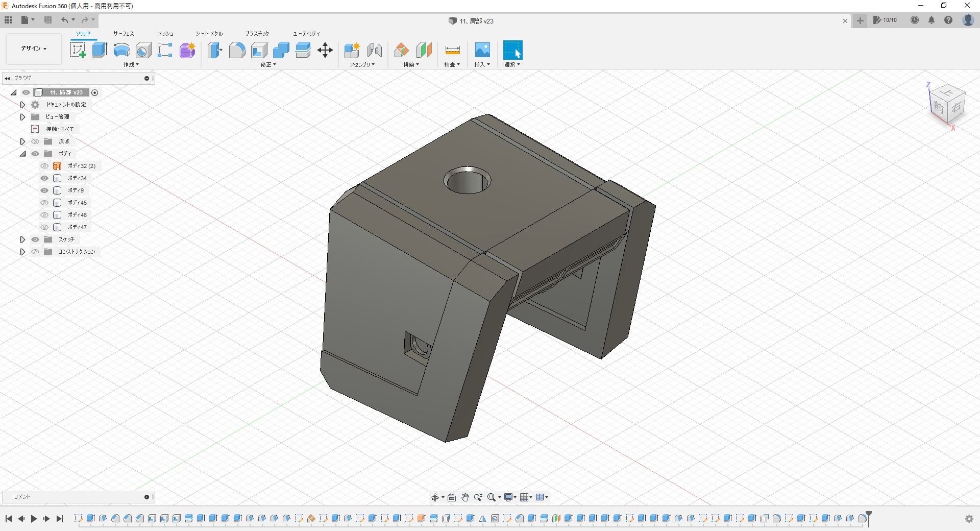980x531 pixels.
Task: Open the メッシュ toolbar tab
Action: 165,33
